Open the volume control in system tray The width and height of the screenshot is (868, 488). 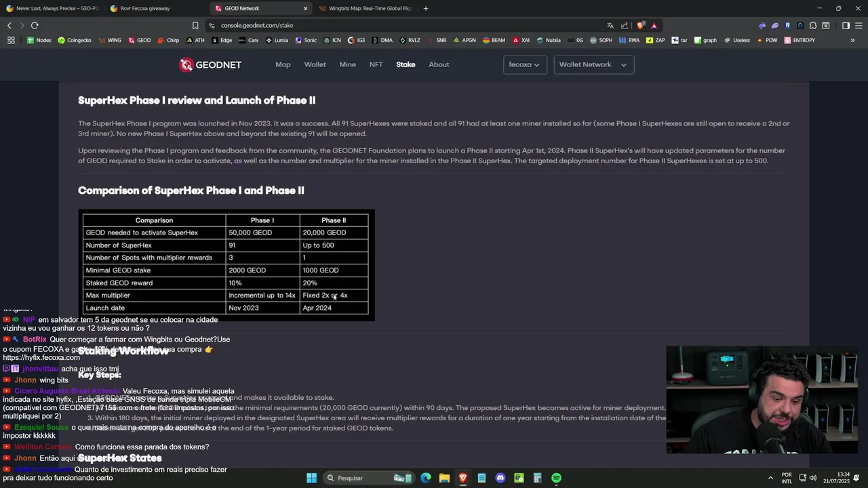pos(812,478)
